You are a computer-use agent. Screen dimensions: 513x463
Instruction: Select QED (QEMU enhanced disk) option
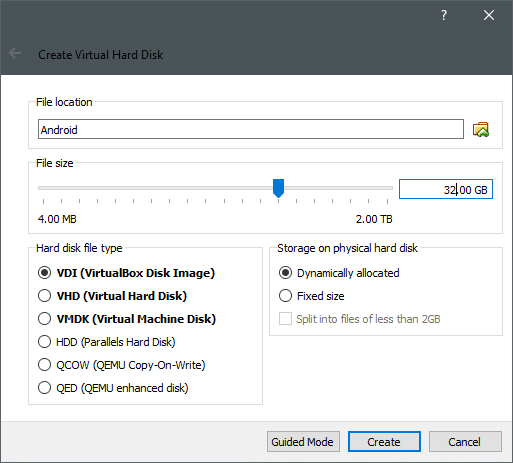(x=113, y=388)
